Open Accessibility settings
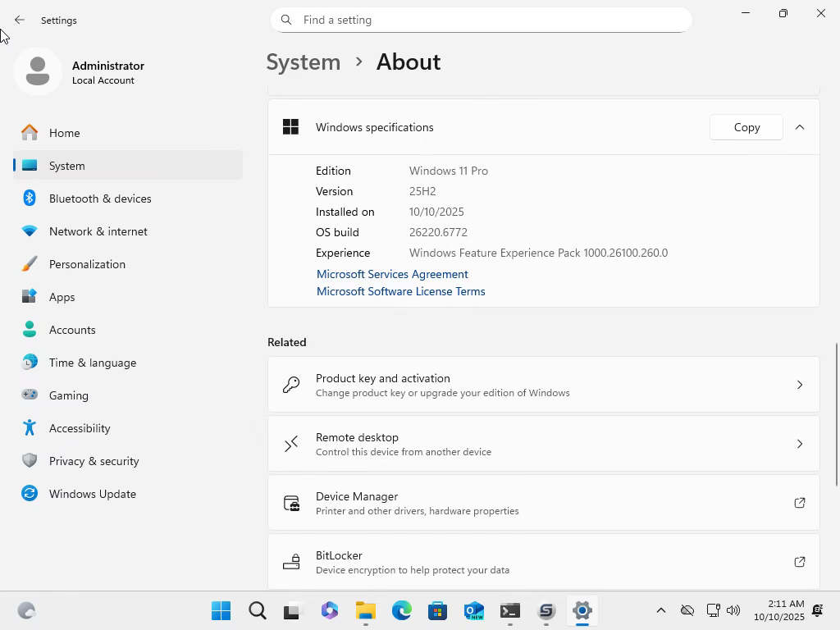 pos(80,428)
